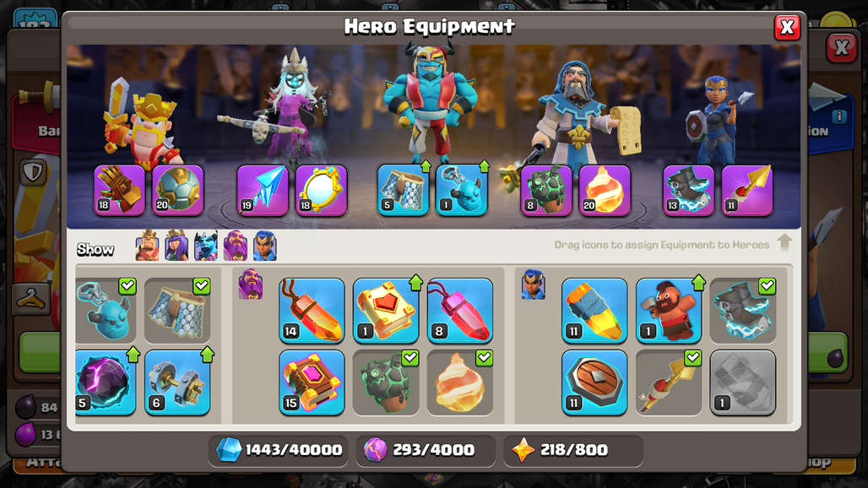This screenshot has width=868, height=488.
Task: Filter equipment by Archer Queen portrait
Action: coord(176,245)
